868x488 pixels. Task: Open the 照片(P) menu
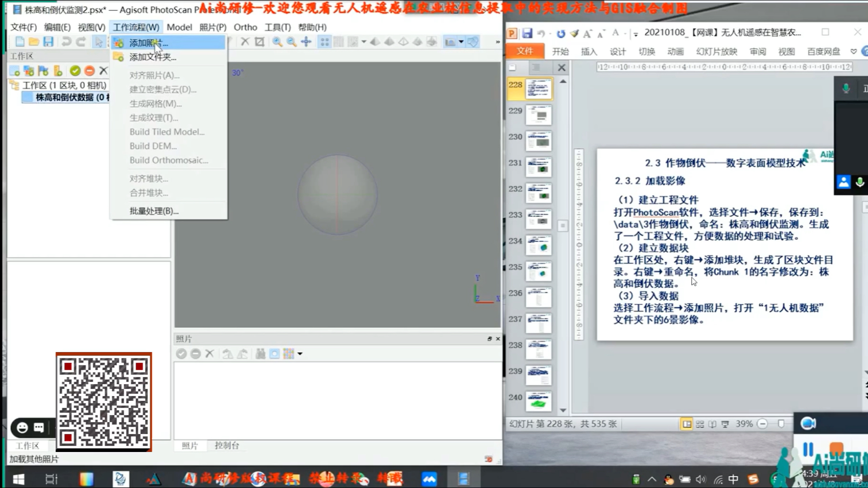212,27
